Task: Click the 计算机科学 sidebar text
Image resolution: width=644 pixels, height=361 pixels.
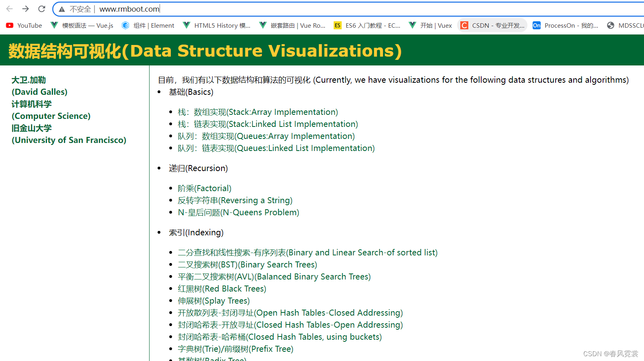Action: coord(32,104)
